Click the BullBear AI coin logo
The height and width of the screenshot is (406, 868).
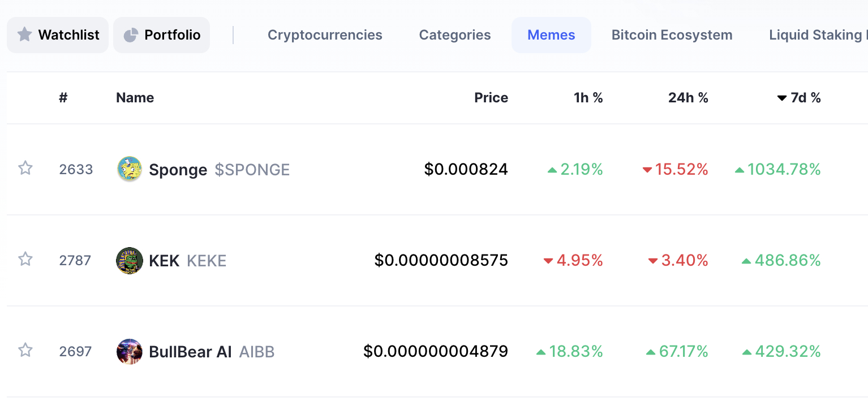130,351
